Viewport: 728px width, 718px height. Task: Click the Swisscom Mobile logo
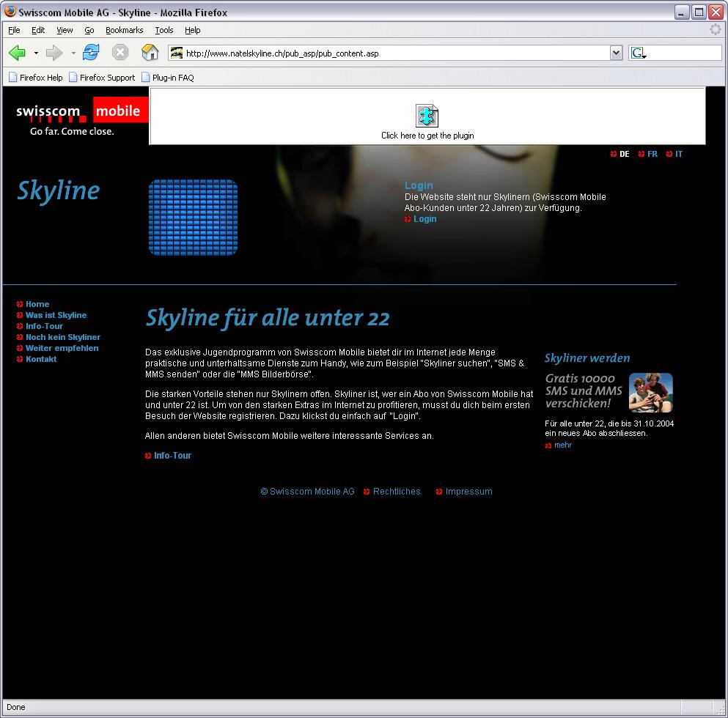click(78, 114)
